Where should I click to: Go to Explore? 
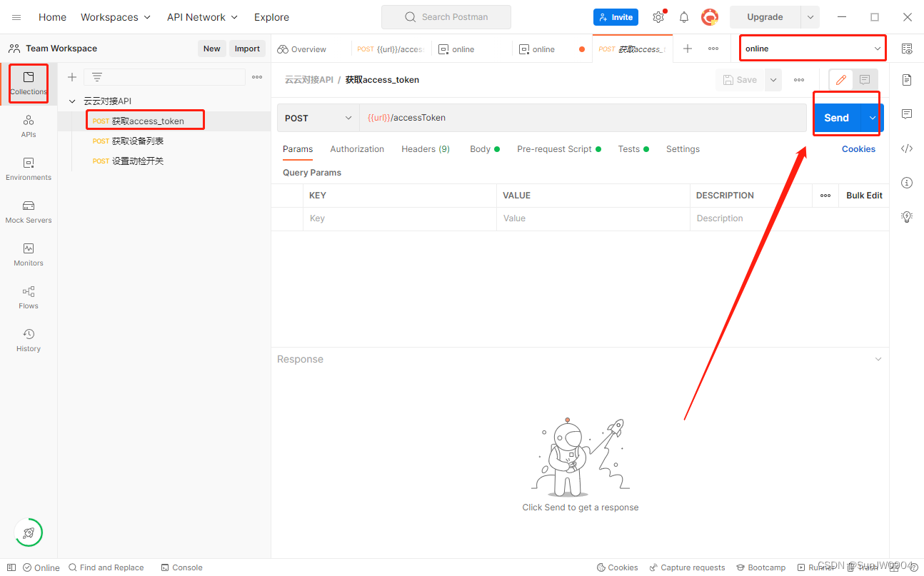[x=272, y=17]
